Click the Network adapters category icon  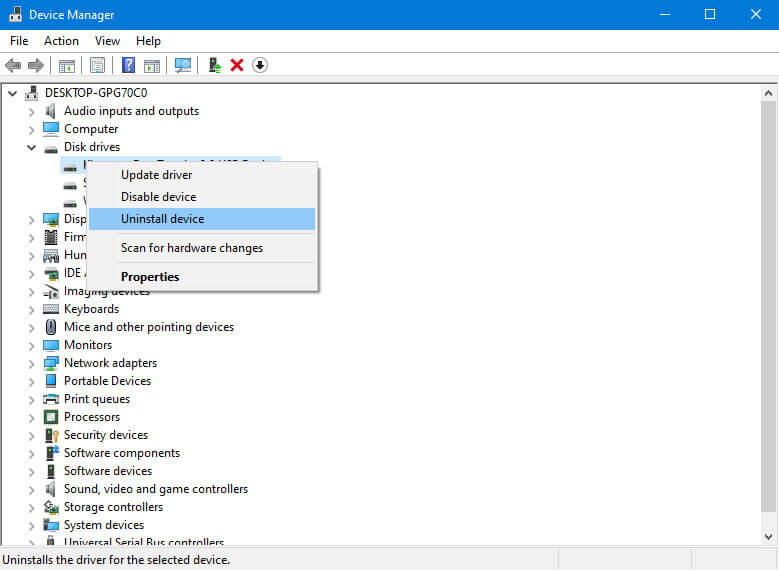point(51,363)
